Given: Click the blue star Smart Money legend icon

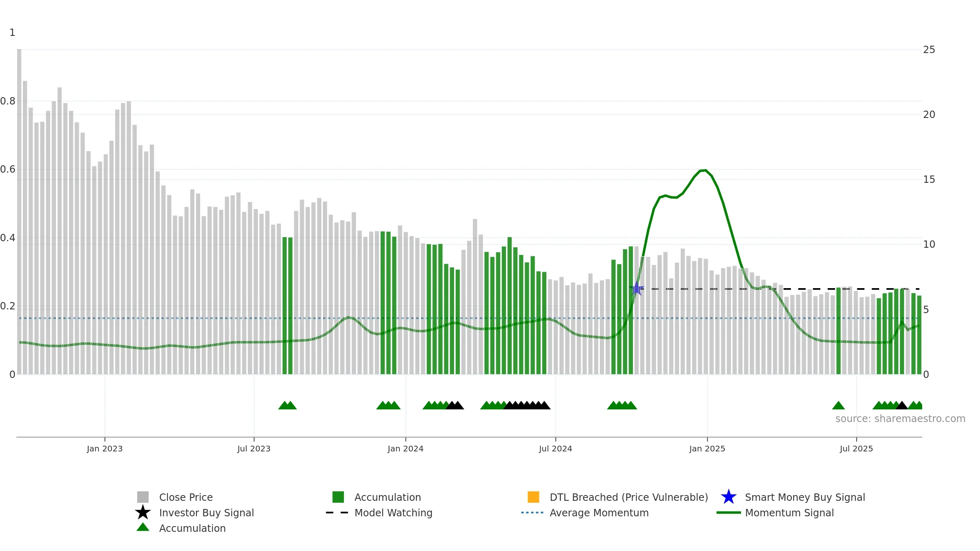Looking at the screenshot, I should tap(728, 497).
